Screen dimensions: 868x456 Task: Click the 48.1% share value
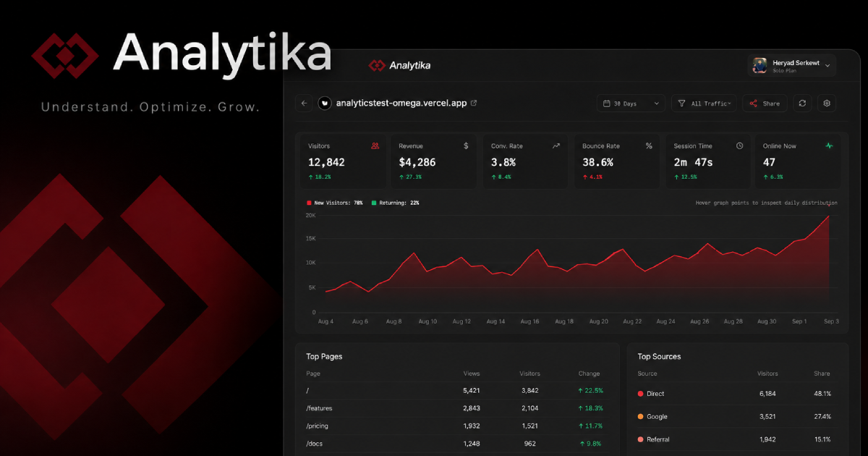822,394
